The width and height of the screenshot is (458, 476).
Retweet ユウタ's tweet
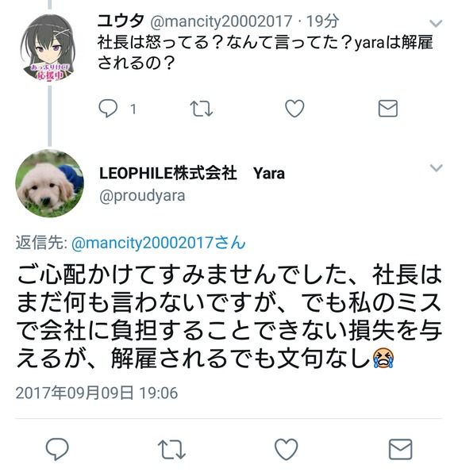click(201, 109)
